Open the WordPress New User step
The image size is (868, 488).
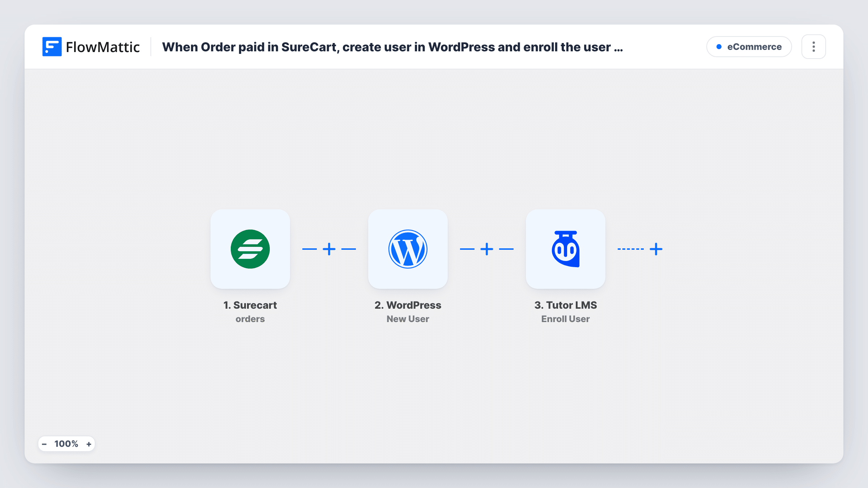pos(408,249)
